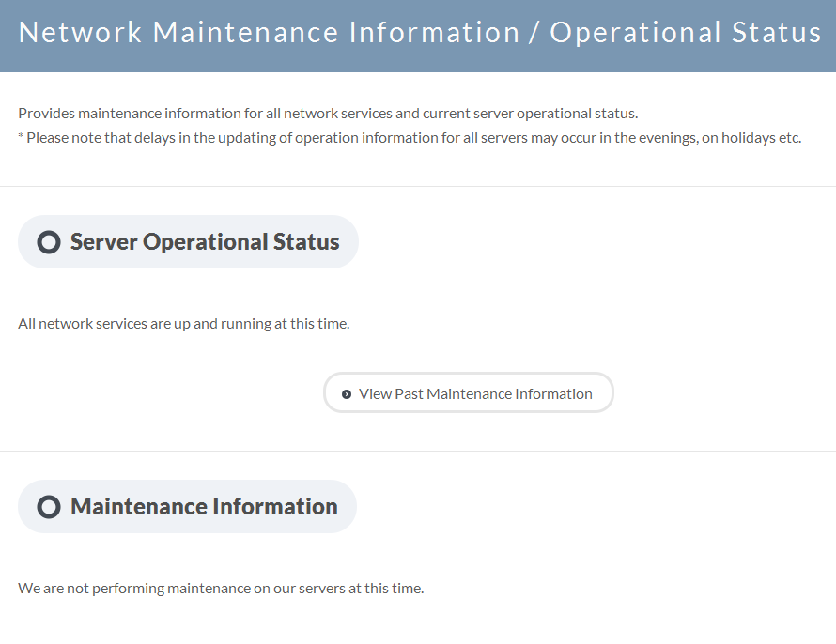Screen dimensions: 836x644
Task: Click the Network Maintenance Information page title
Action: [270, 33]
